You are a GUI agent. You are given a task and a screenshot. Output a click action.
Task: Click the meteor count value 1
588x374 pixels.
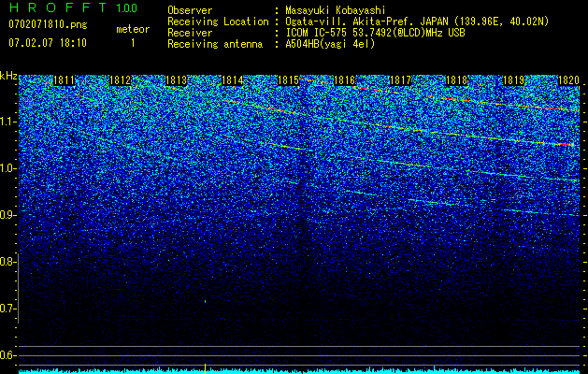pos(133,43)
